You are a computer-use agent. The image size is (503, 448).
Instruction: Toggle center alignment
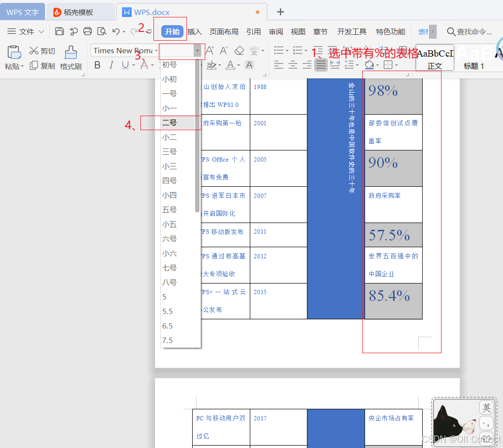click(293, 65)
